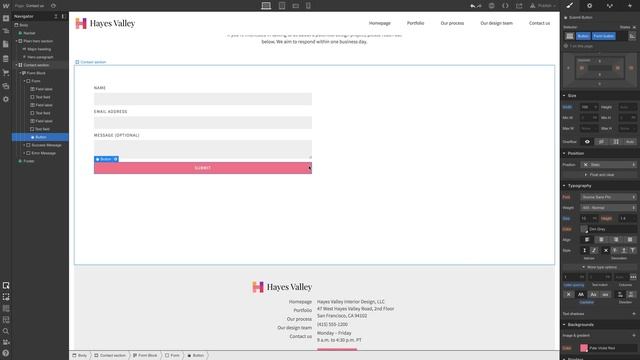The height and width of the screenshot is (360, 640).
Task: Click the pink Submit button on canvas
Action: 203,168
